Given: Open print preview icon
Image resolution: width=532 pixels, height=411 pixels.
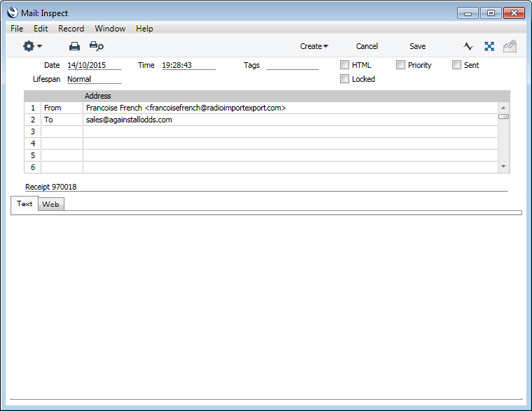Looking at the screenshot, I should [97, 46].
